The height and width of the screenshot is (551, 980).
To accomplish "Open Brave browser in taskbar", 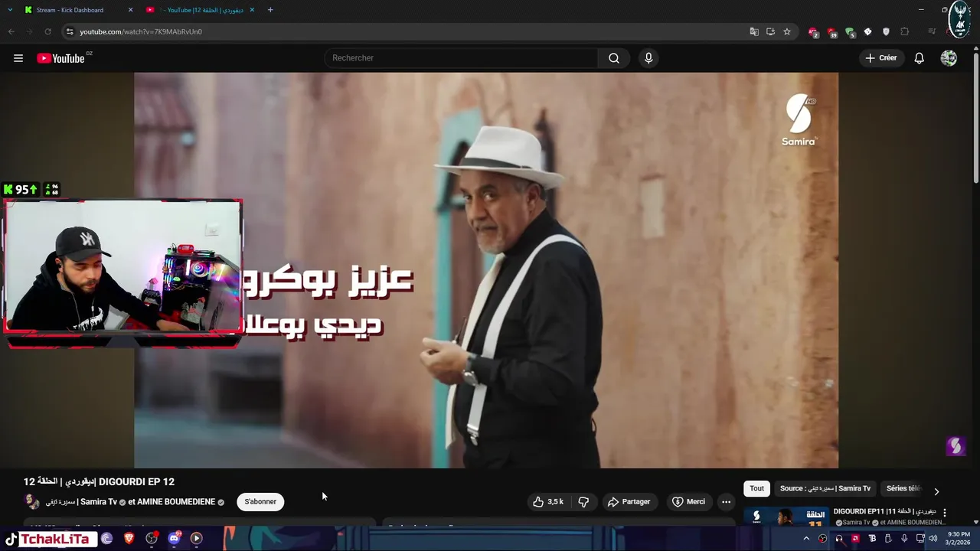I will [129, 539].
